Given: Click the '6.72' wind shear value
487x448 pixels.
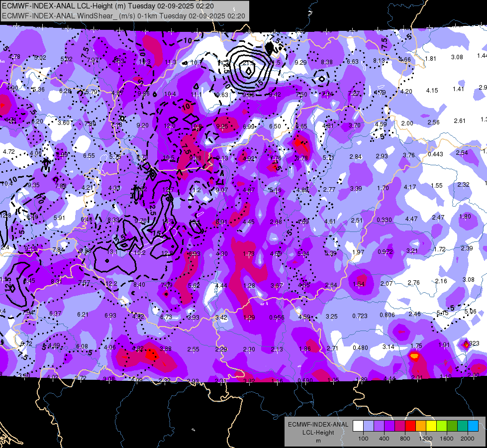Looking at the screenshot, I should (x=26, y=343).
